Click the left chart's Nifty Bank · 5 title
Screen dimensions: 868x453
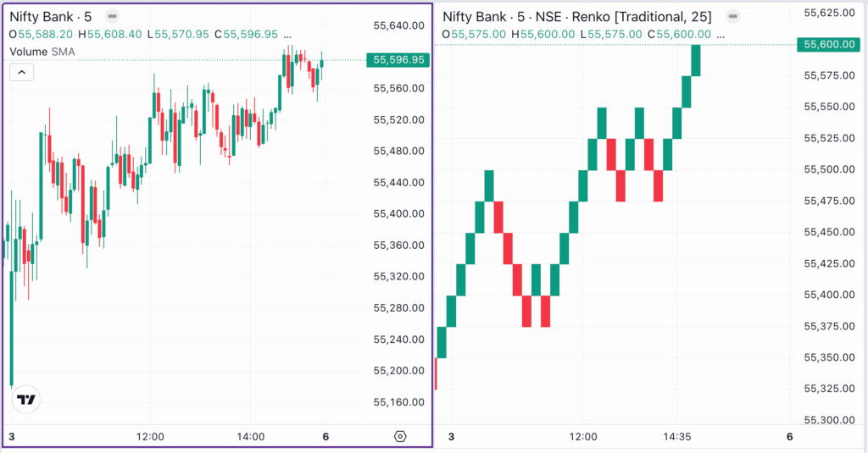coord(51,16)
